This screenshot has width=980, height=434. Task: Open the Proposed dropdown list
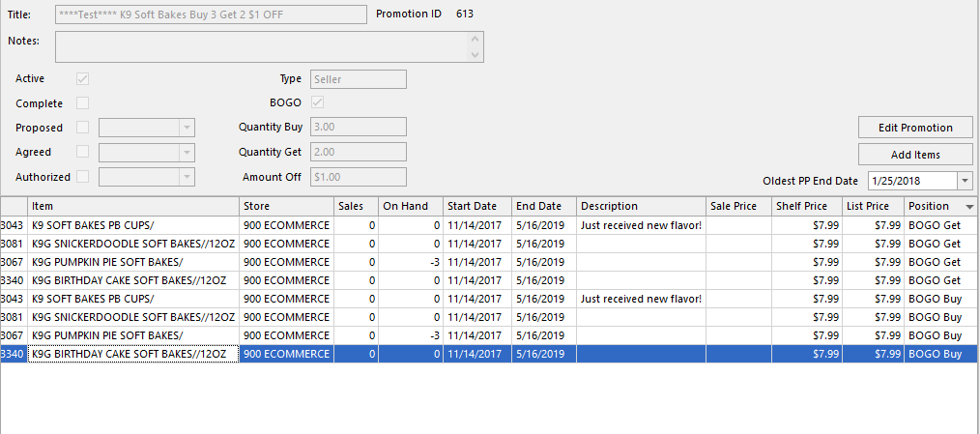click(x=187, y=128)
